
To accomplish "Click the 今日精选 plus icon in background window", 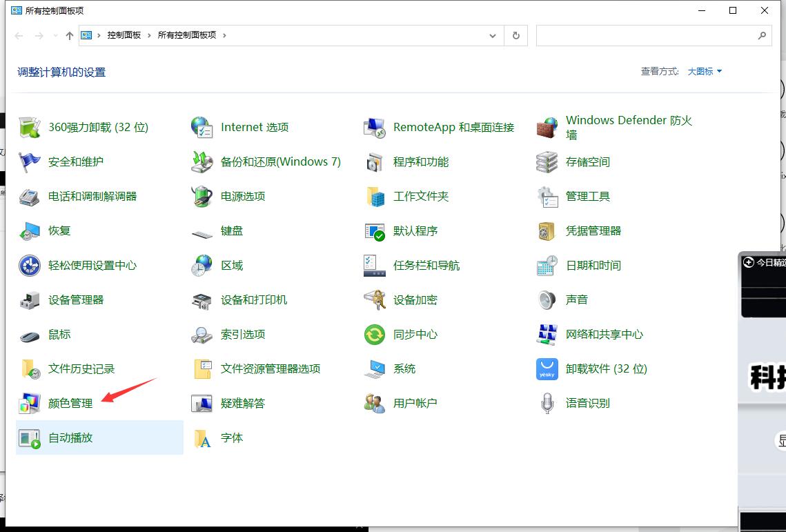I will (x=749, y=262).
